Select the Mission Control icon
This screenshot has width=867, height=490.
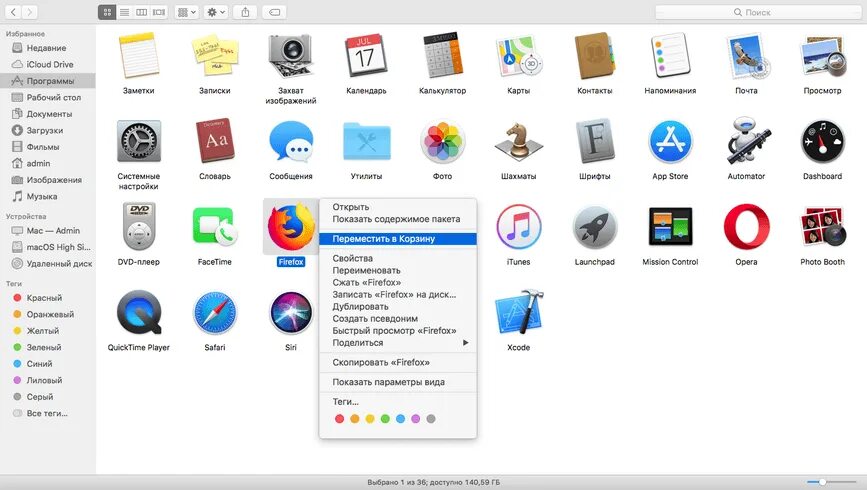670,227
